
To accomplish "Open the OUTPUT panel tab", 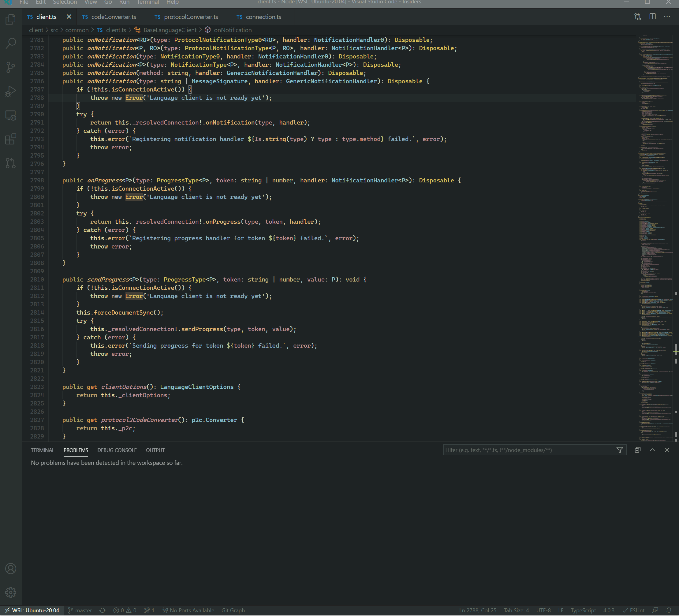I will [x=155, y=450].
